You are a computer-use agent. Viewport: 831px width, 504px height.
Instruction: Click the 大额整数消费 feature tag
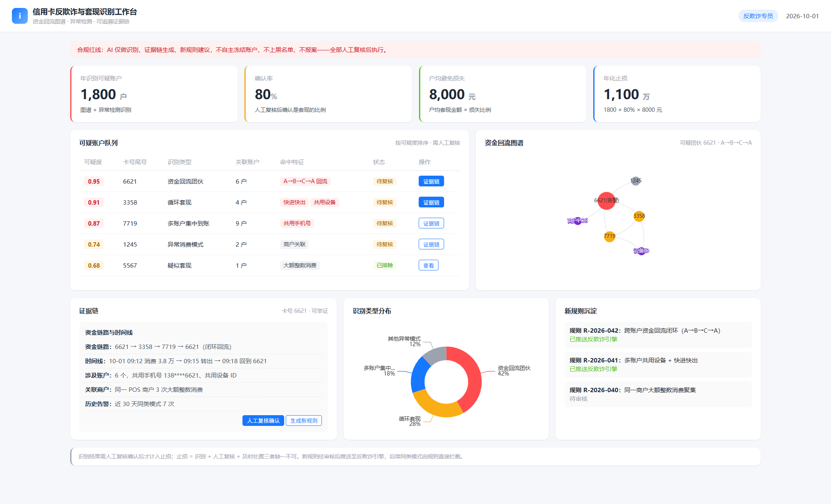[300, 265]
